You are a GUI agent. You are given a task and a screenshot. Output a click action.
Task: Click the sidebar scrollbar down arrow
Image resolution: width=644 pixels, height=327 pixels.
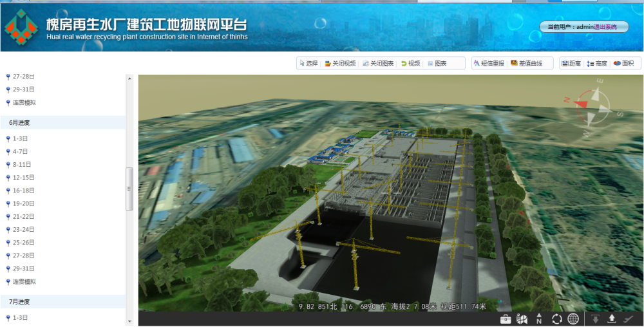coord(129,321)
